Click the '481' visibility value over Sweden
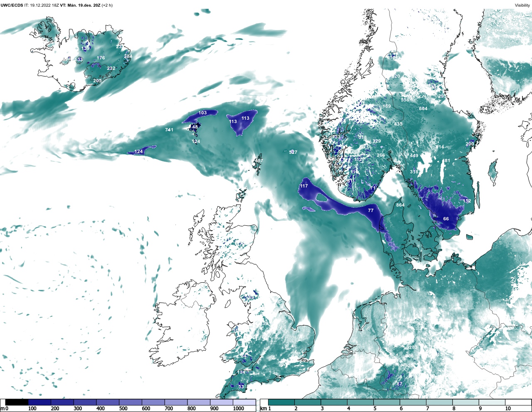Screen dimensions: 532x412 click(446, 160)
